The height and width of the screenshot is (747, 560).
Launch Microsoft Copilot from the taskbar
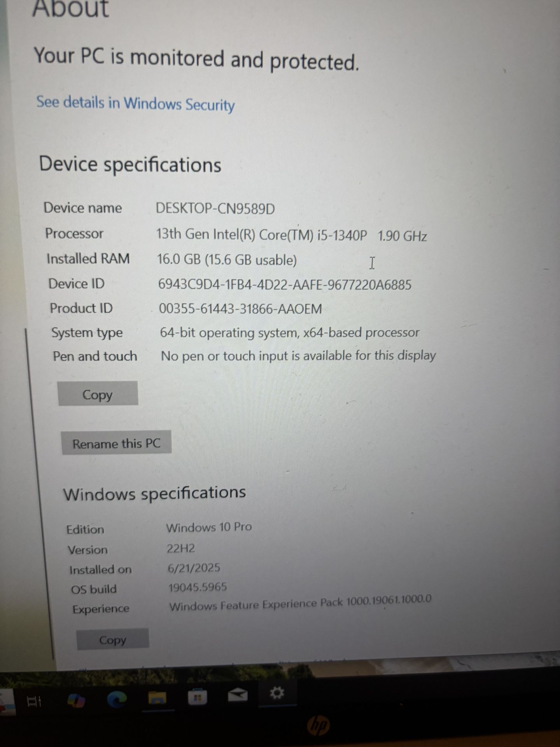point(76,701)
